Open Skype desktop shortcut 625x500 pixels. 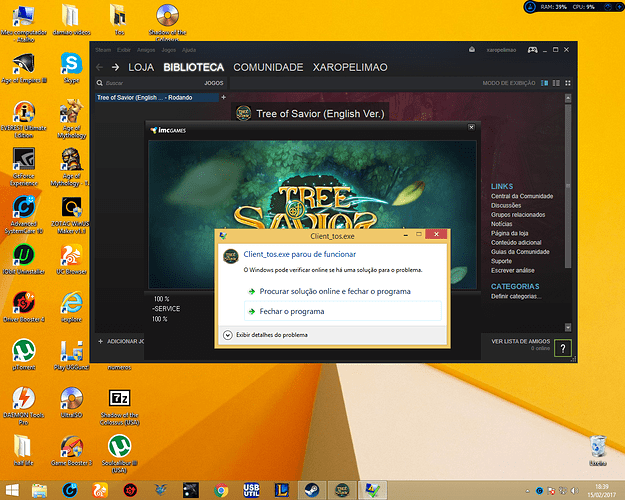(x=70, y=63)
